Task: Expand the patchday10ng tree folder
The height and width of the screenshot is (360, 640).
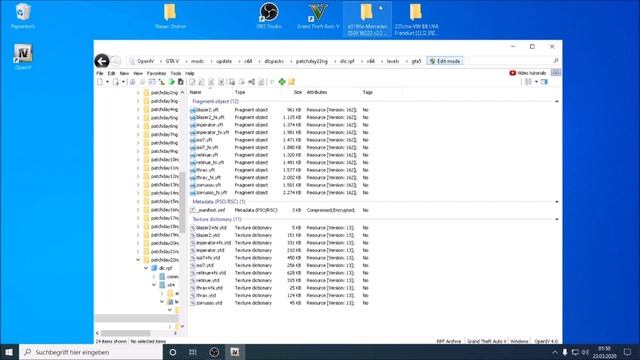Action: (138, 160)
